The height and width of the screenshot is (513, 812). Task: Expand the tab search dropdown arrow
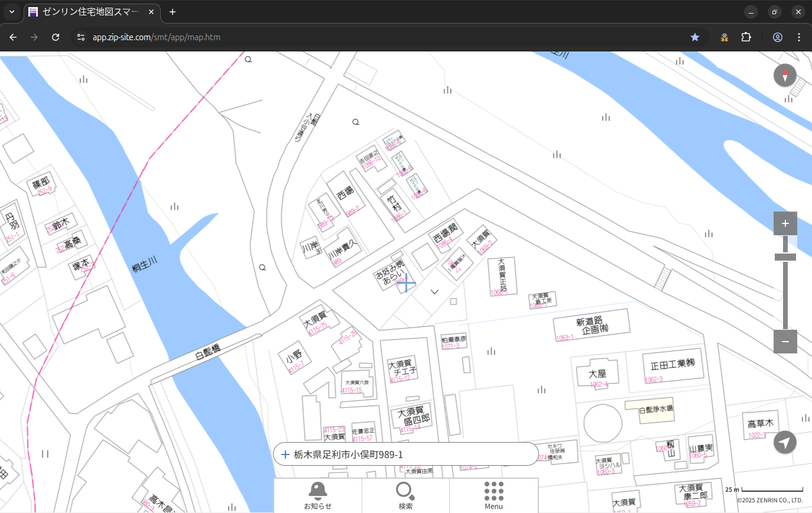pos(11,12)
